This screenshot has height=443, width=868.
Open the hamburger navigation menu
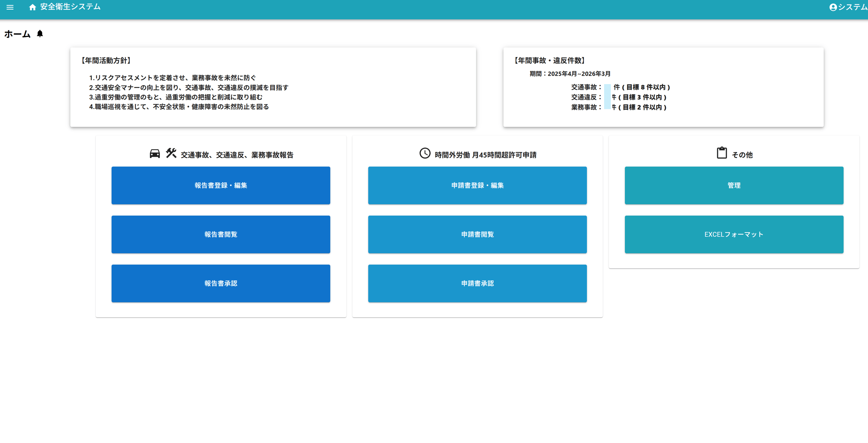[10, 7]
